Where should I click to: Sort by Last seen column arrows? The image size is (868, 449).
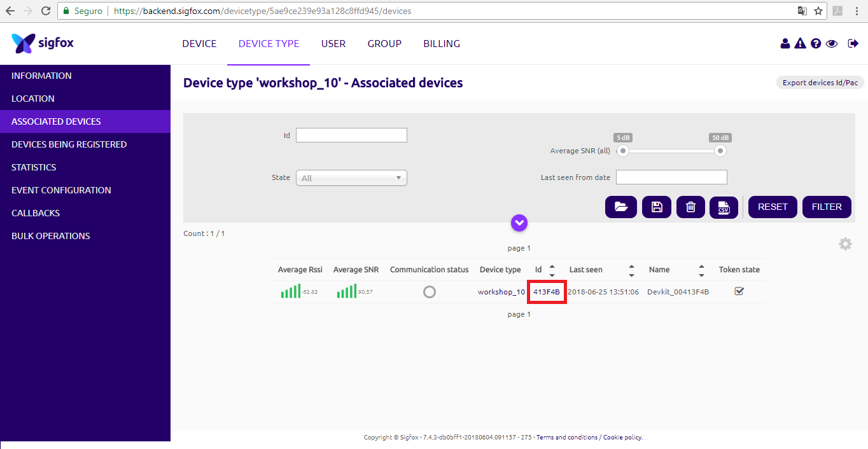[631, 270]
